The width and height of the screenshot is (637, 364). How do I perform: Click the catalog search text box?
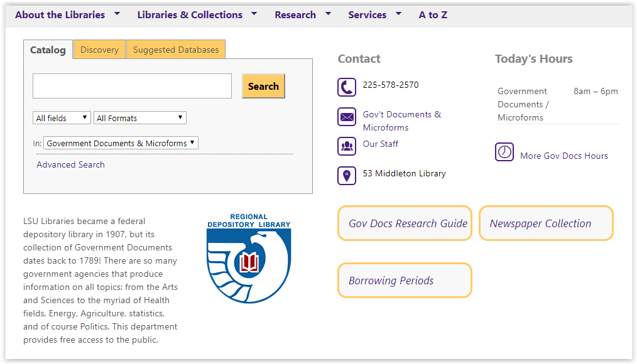click(x=132, y=86)
